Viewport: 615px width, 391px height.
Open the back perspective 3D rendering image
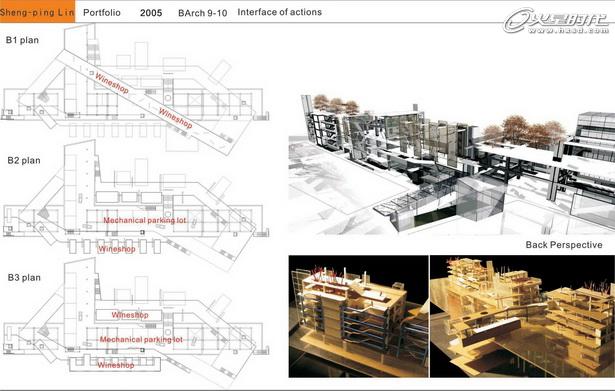pyautogui.click(x=451, y=165)
